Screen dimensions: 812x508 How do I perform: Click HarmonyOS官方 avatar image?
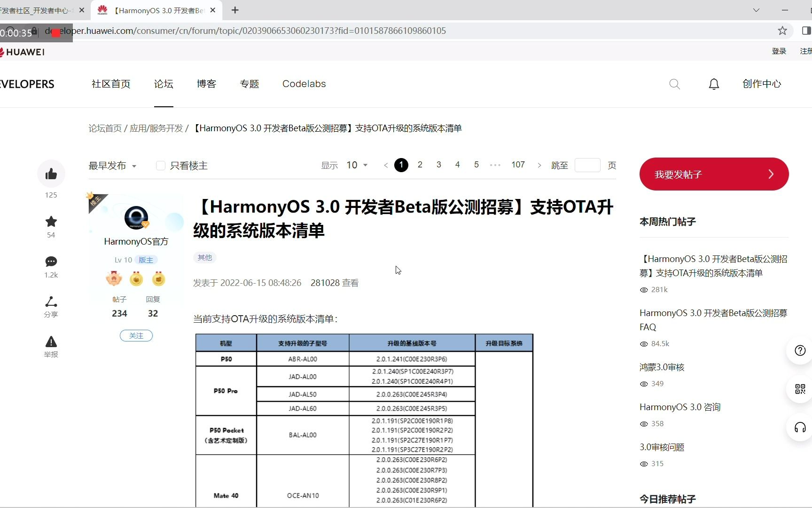pos(136,217)
